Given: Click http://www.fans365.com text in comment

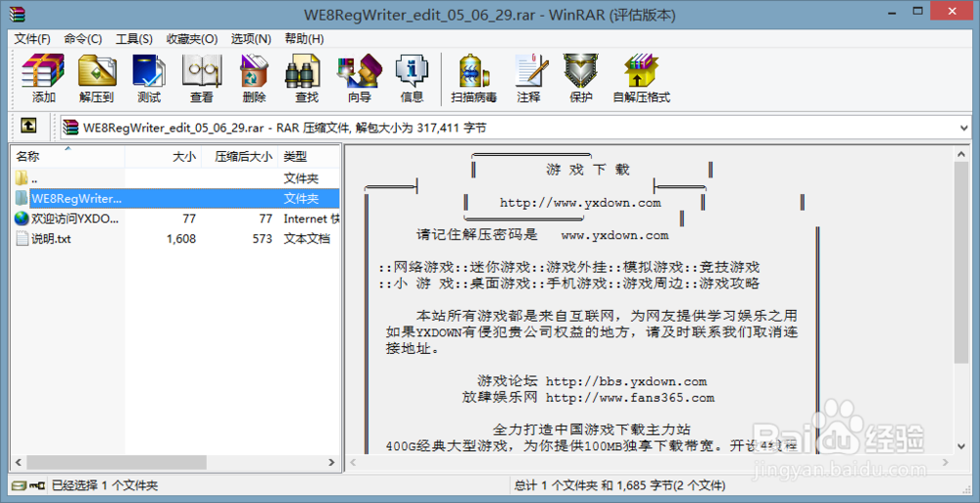Looking at the screenshot, I should coord(630,397).
